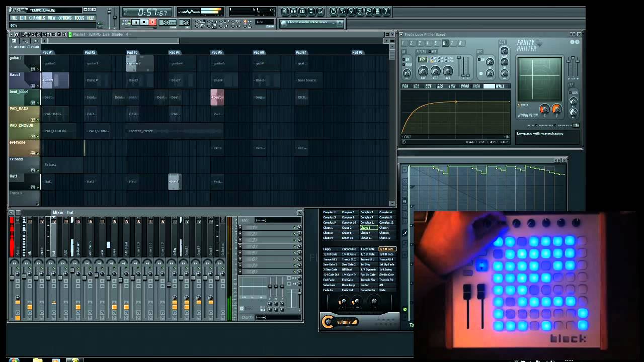Switch to the PAN envelope tab
Viewport: 644px width, 362px height.
[405, 86]
